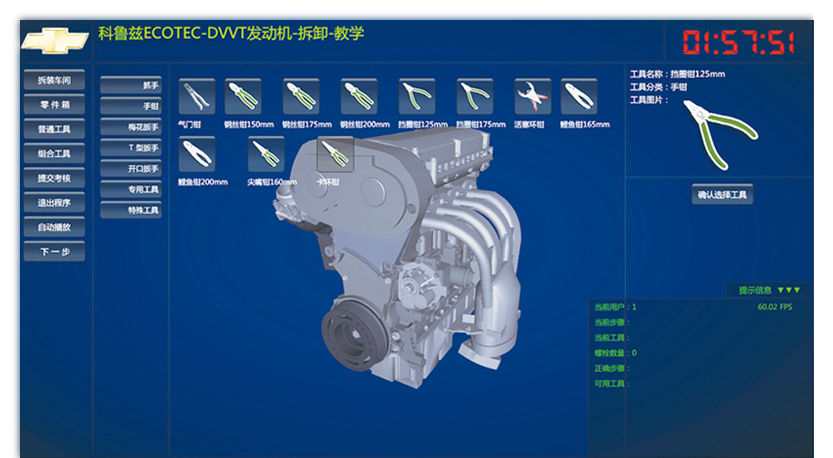Start 自动播放 auto playback
Viewport: 833px width, 458px height.
54,227
